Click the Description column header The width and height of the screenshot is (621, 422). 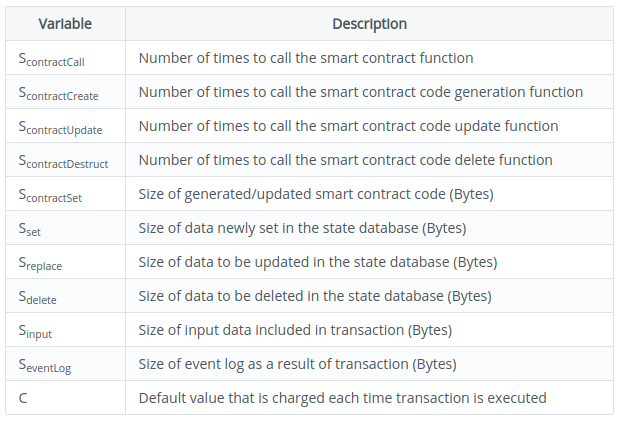(369, 24)
